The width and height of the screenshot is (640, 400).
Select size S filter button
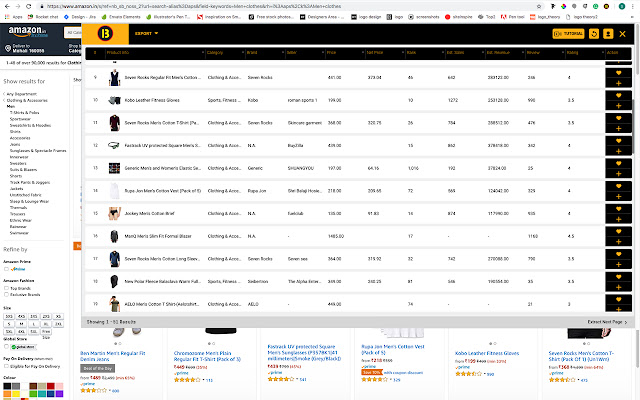tap(9, 324)
